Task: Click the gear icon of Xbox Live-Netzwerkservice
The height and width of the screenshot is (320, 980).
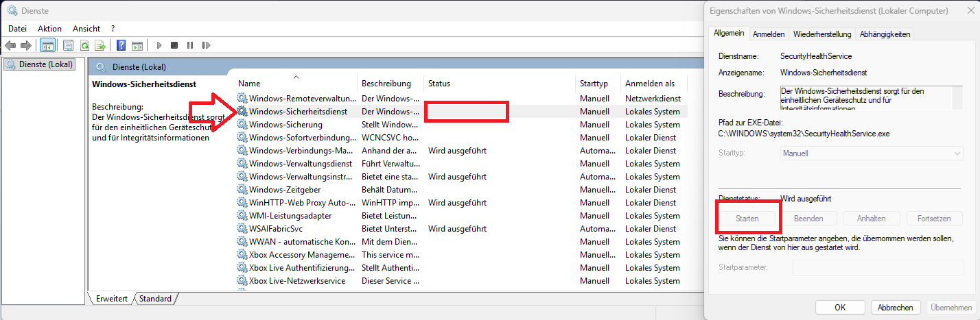Action: 242,281
